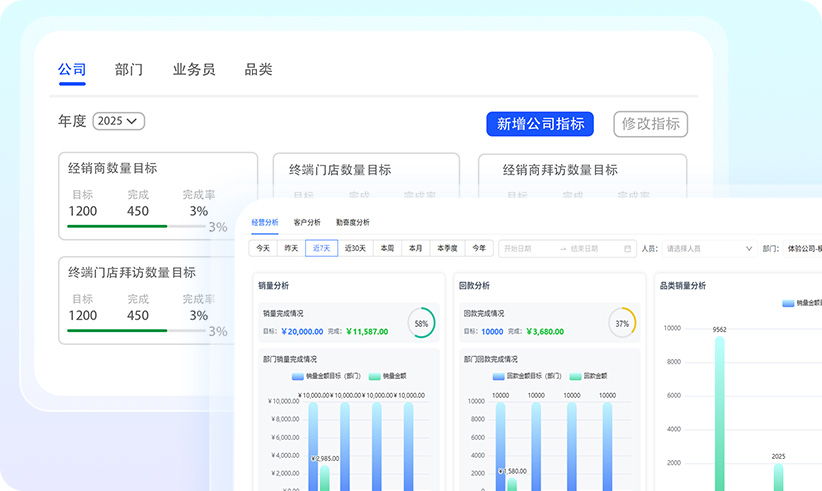Open the 年度 2025 year dropdown
Image resolution: width=822 pixels, height=491 pixels.
(x=118, y=121)
